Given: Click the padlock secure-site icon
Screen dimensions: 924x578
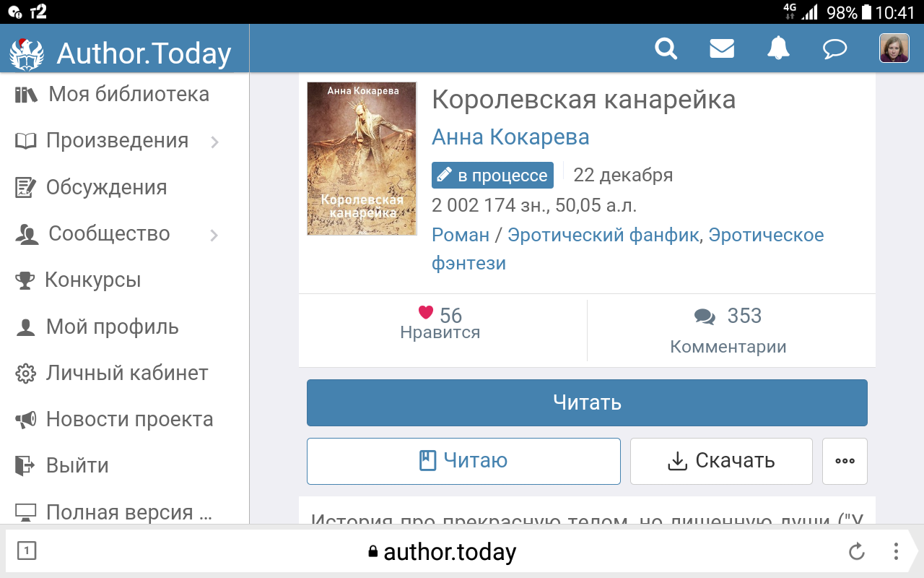Looking at the screenshot, I should pyautogui.click(x=372, y=552).
